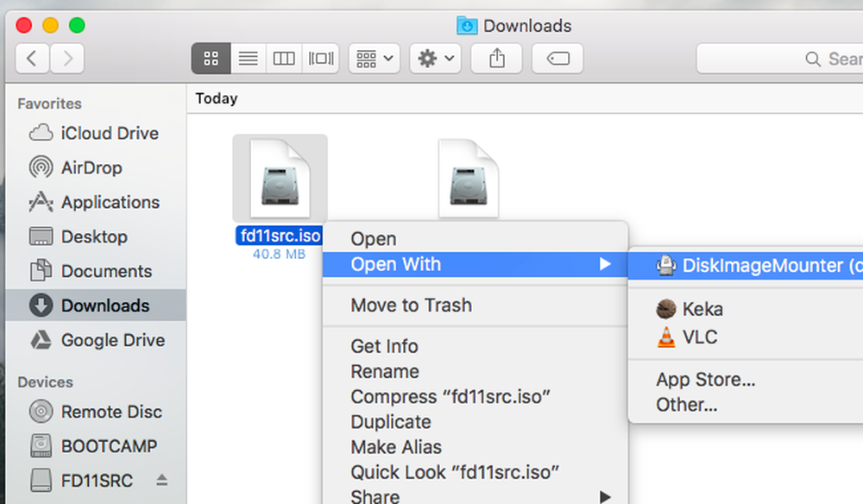The image size is (863, 504).
Task: Choose Rename in the context menu
Action: coord(475,371)
